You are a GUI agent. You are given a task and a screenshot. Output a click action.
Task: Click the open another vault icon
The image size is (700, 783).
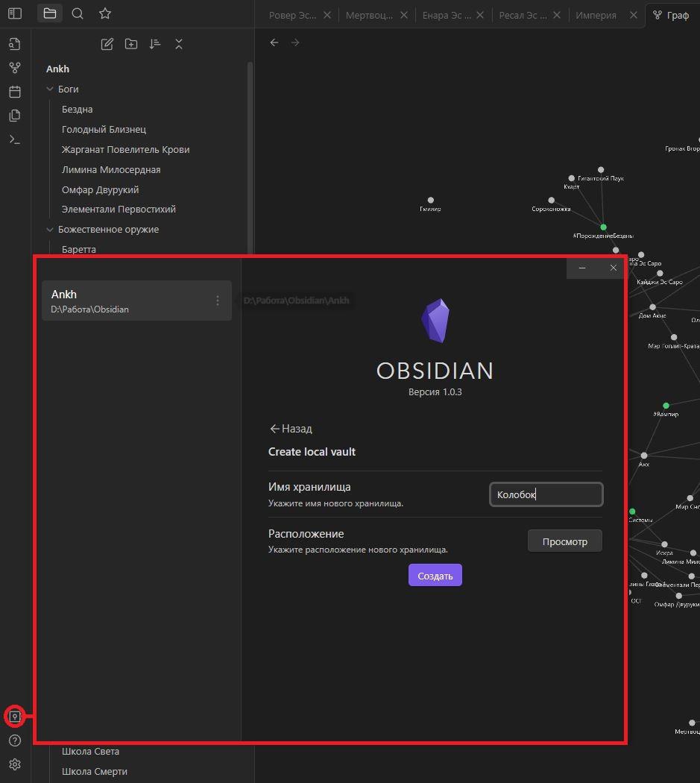pos(14,717)
